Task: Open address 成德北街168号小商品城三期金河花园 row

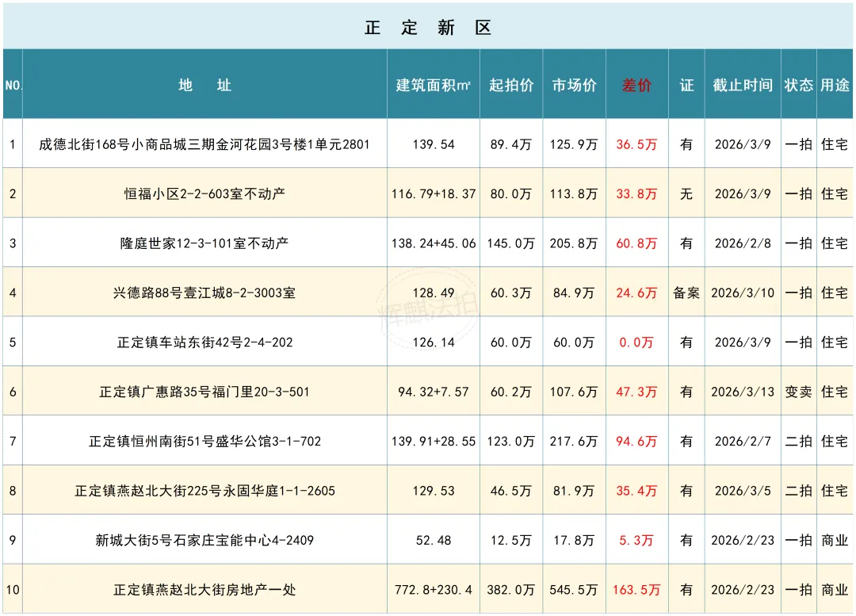Action: coord(204,145)
